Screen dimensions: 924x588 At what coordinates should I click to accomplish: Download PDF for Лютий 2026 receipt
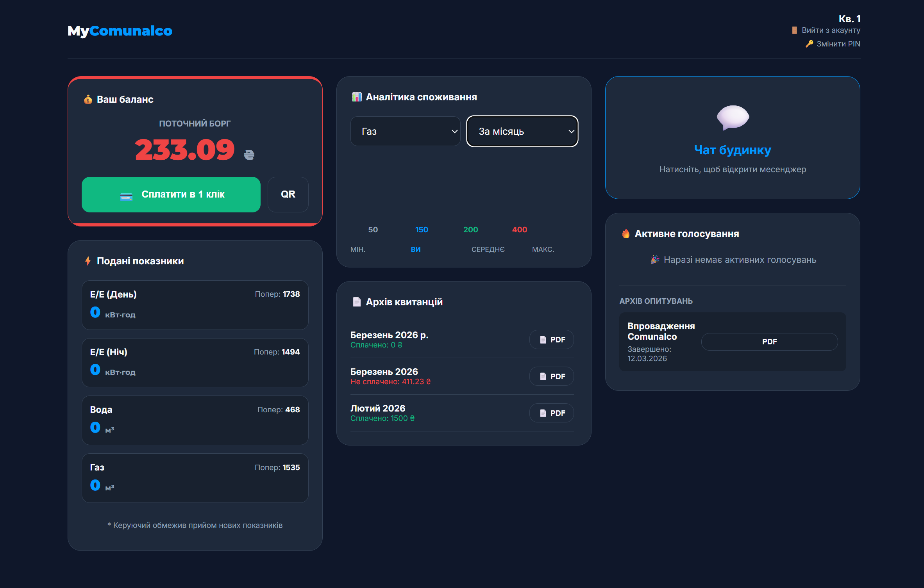click(551, 413)
